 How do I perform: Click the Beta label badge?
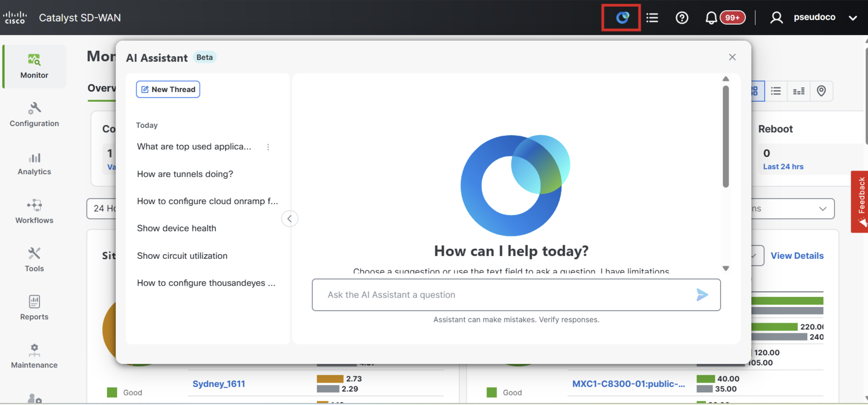click(x=204, y=57)
